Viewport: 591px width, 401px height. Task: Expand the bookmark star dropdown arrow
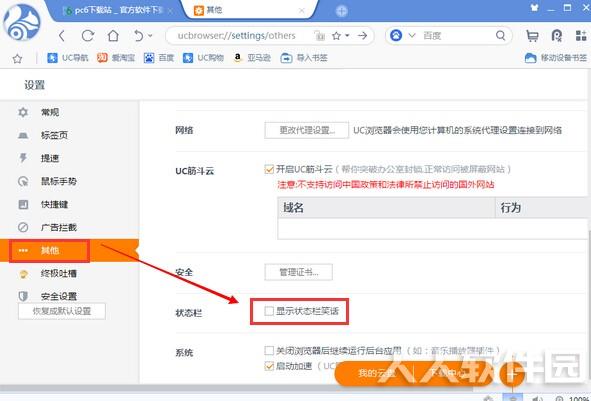347,36
